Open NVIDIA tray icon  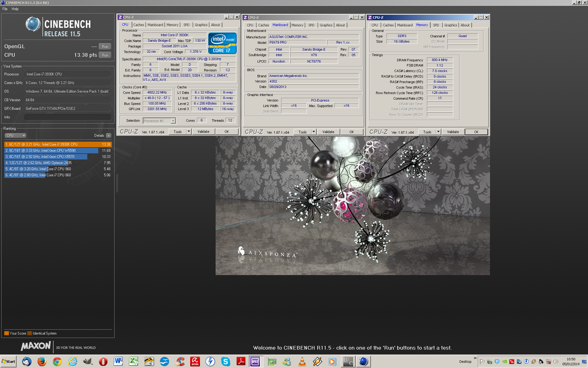504,362
